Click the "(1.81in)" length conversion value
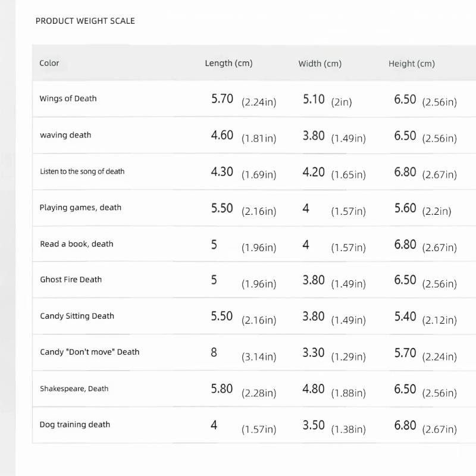476x476 pixels. click(259, 139)
